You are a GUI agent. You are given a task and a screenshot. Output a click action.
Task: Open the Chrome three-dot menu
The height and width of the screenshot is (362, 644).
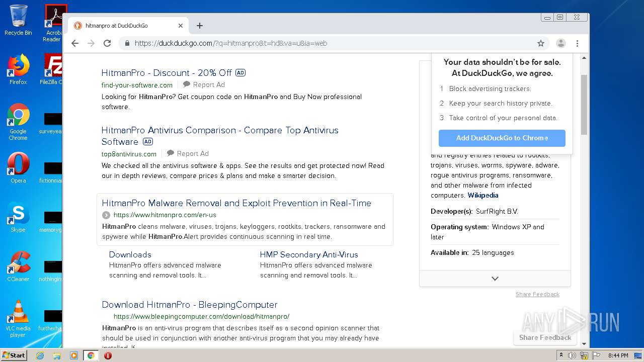click(x=578, y=43)
